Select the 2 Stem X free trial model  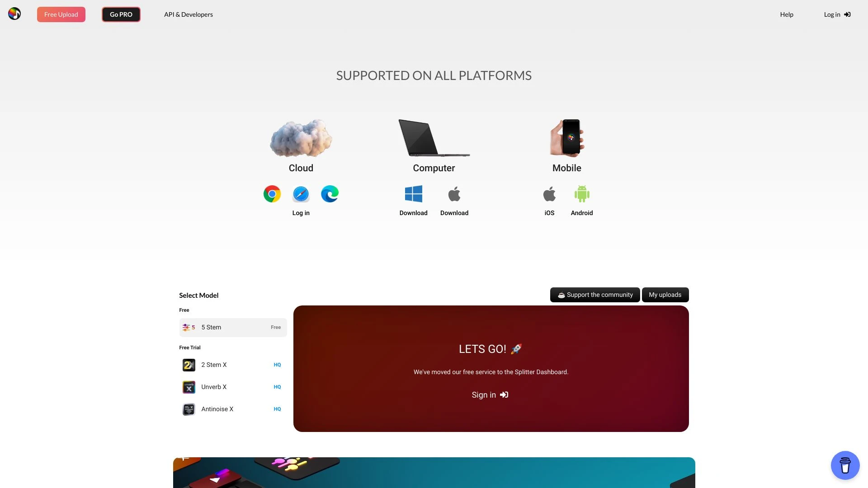coord(232,365)
